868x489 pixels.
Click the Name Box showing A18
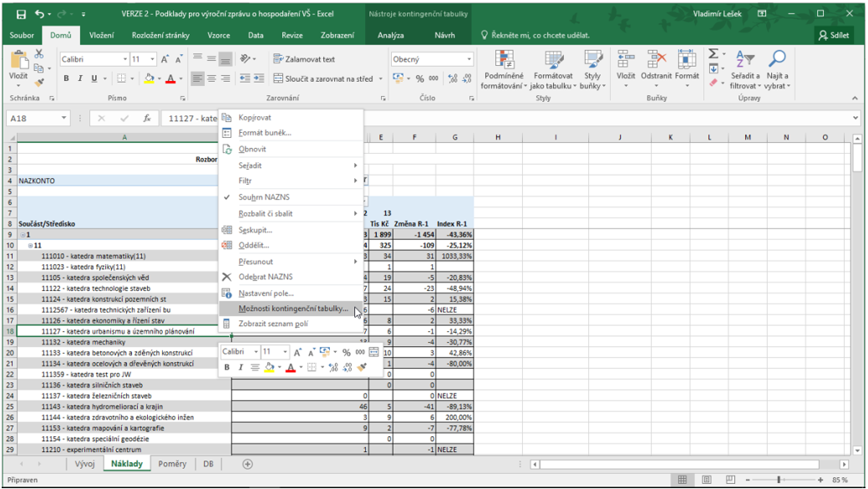(32, 119)
